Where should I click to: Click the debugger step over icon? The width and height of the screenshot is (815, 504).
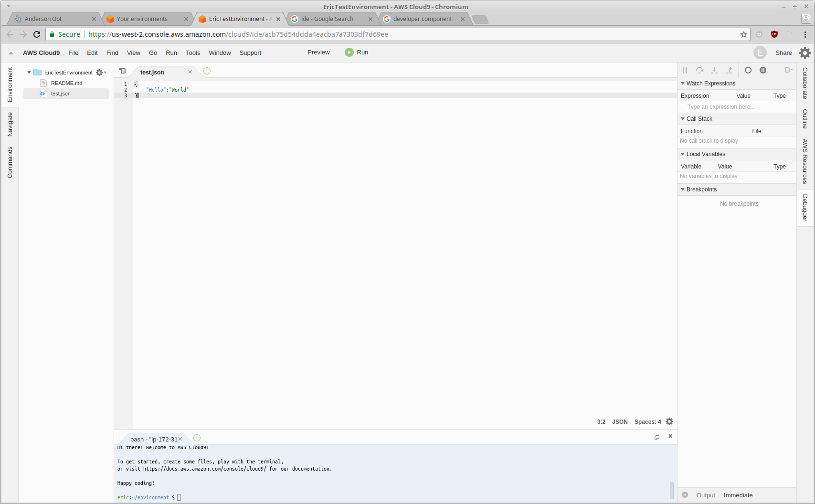699,70
